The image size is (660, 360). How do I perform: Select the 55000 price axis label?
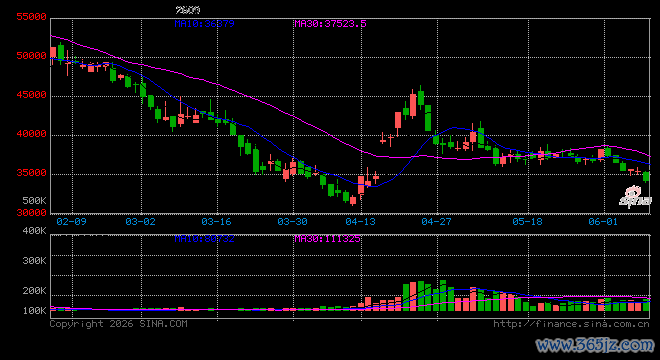point(31,17)
